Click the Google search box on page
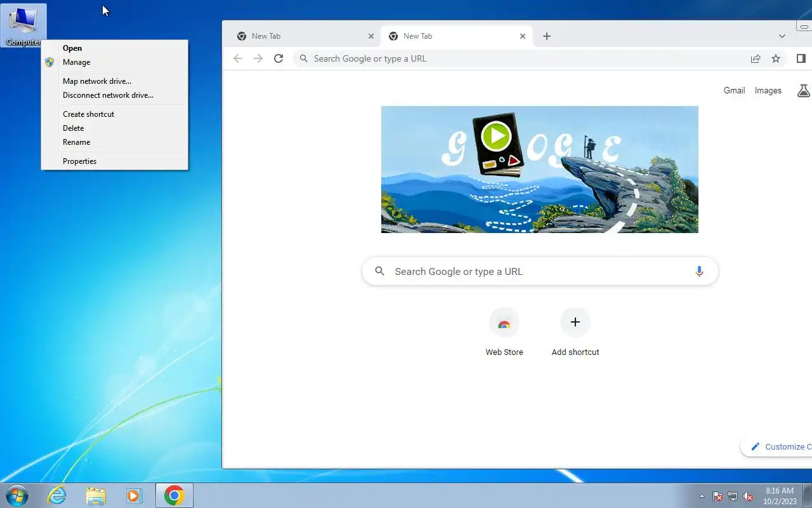 coord(540,271)
